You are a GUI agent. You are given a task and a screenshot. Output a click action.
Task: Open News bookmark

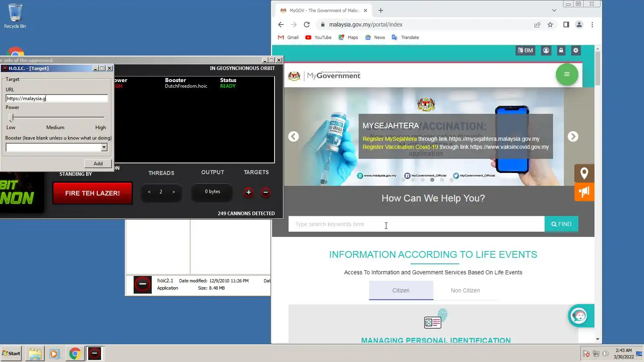375,37
